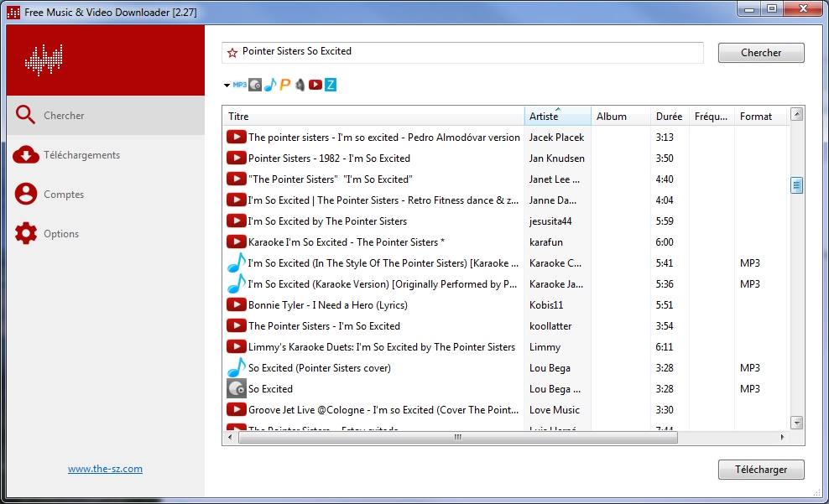
Task: Toggle the YouTube source icon in the filter bar
Action: (x=315, y=85)
